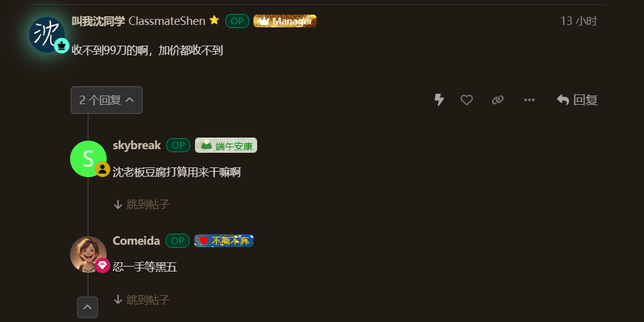
Task: Click the gold Manager crown badge
Action: [x=285, y=21]
